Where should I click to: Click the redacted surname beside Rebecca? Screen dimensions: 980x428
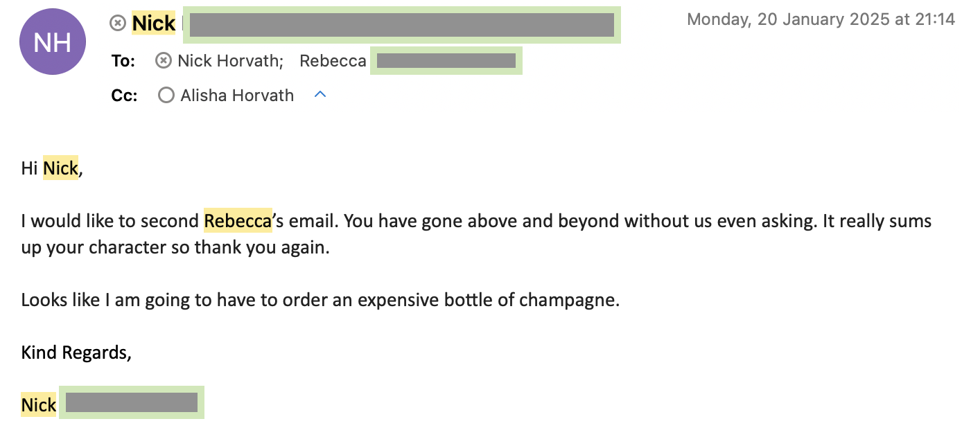pos(446,61)
